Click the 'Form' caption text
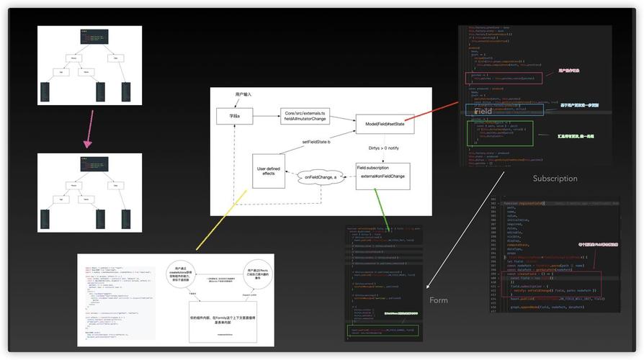Viewport: 644px width, 360px height. [439, 300]
